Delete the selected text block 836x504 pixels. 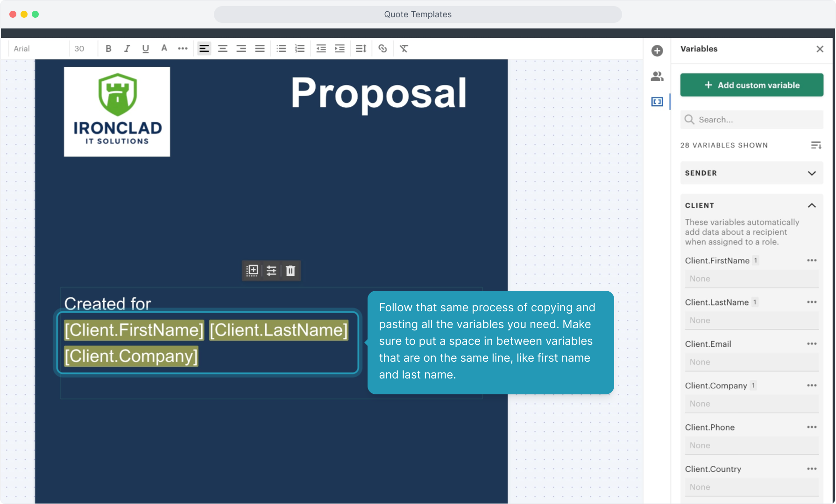pos(290,271)
